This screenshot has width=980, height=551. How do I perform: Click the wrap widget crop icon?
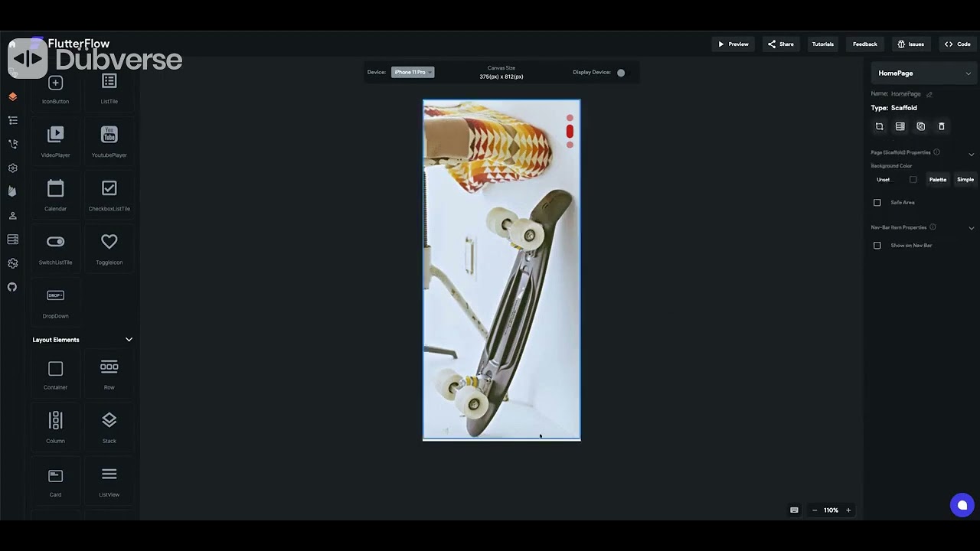point(879,126)
